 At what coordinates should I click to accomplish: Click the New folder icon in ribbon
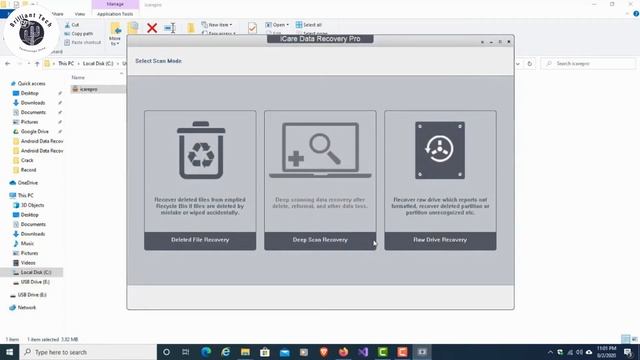coord(191,28)
